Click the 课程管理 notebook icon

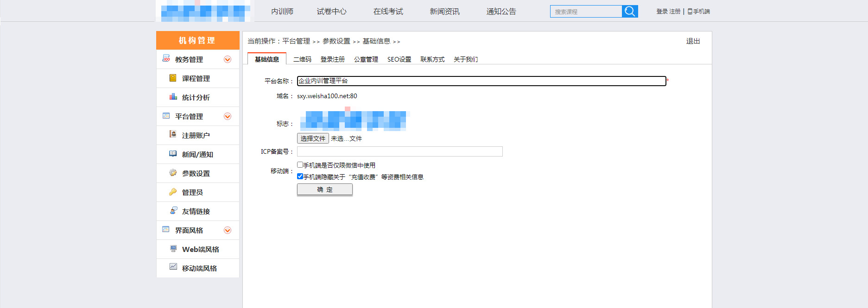click(x=173, y=78)
